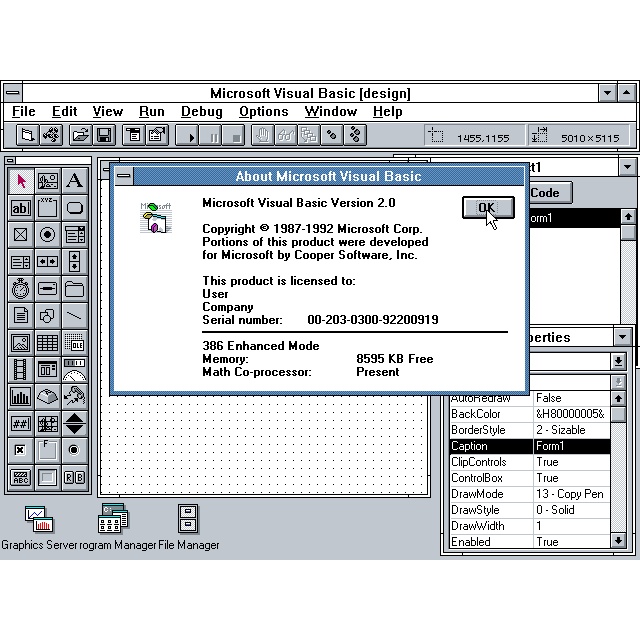Select the DirListBox folder tool
This screenshot has width=640, height=640.
tap(75, 289)
